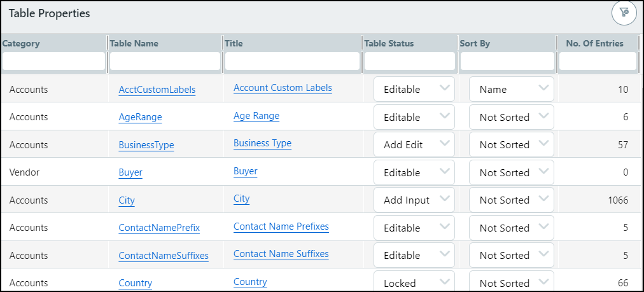644x292 pixels.
Task: Open Sort By dropdown showing Name
Action: coord(511,90)
